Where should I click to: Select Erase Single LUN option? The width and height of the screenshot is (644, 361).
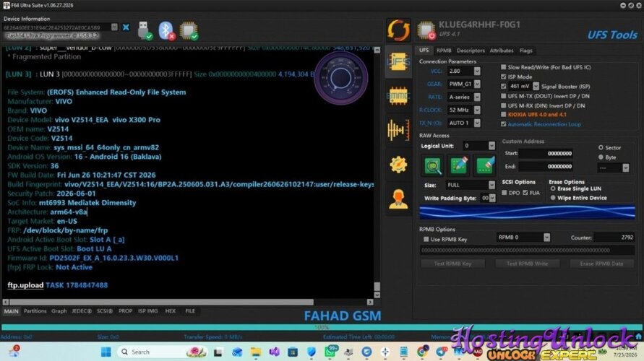pos(553,188)
